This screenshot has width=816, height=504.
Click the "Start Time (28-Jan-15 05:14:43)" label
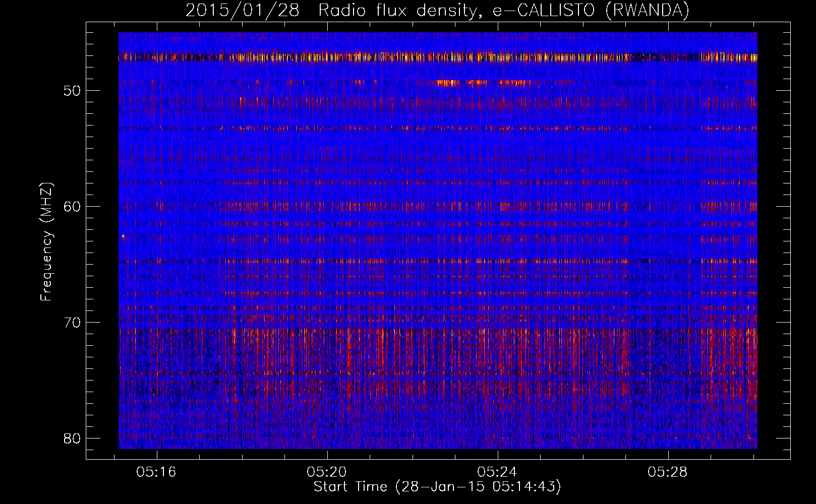[437, 487]
